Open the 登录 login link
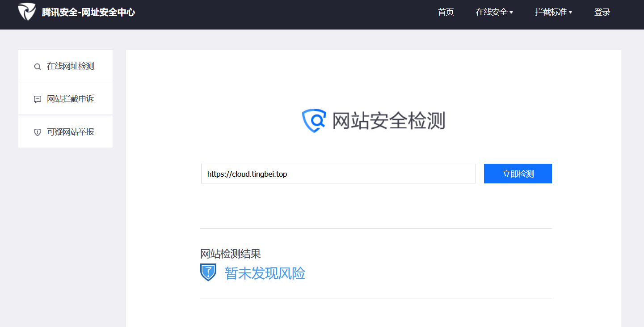Screen dimensions: 644x327 click(602, 12)
